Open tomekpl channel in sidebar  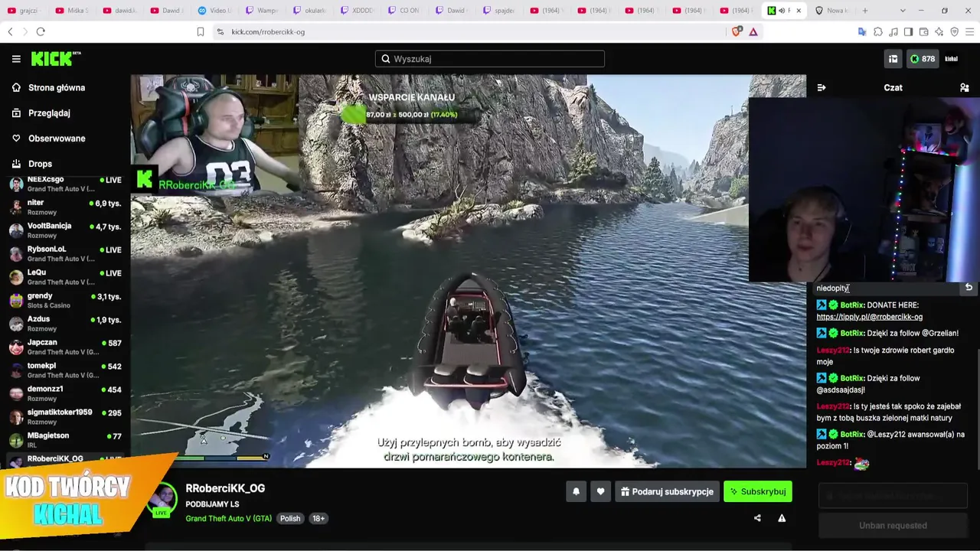65,370
